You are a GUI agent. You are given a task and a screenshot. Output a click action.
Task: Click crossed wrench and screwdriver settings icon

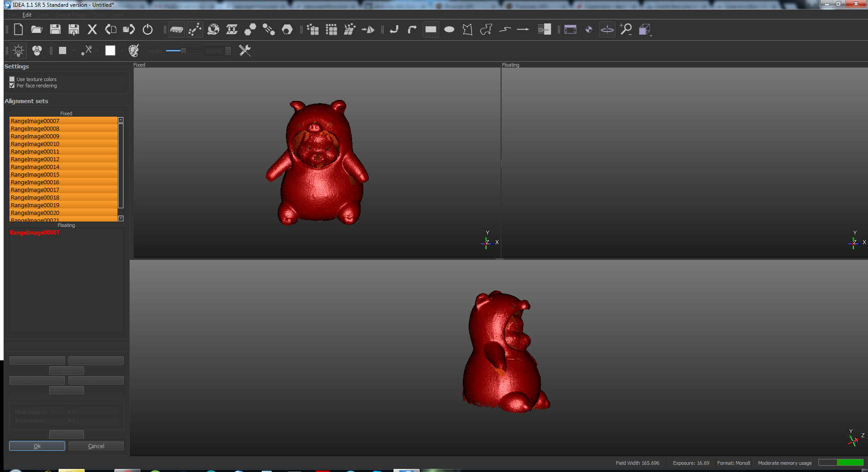[245, 50]
